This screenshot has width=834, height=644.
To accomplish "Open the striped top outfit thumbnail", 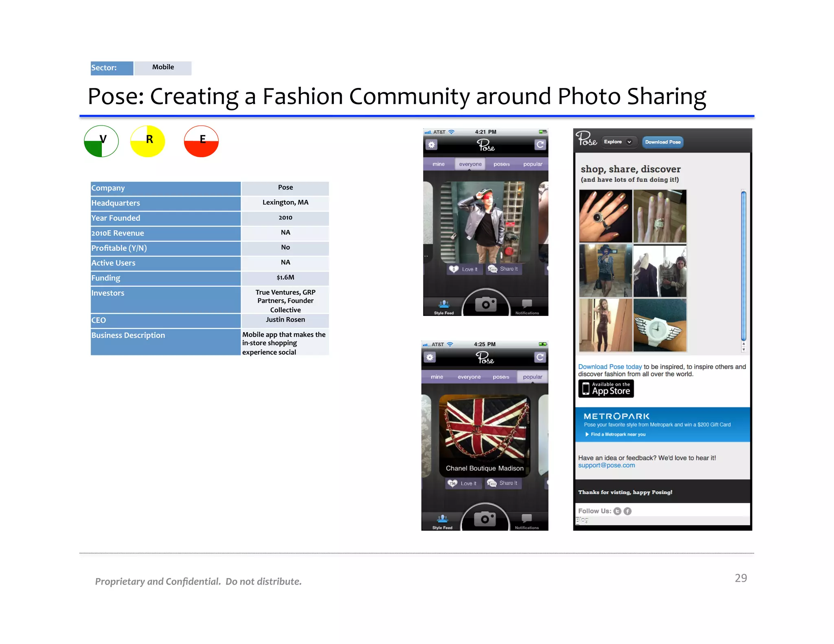I will [x=606, y=271].
